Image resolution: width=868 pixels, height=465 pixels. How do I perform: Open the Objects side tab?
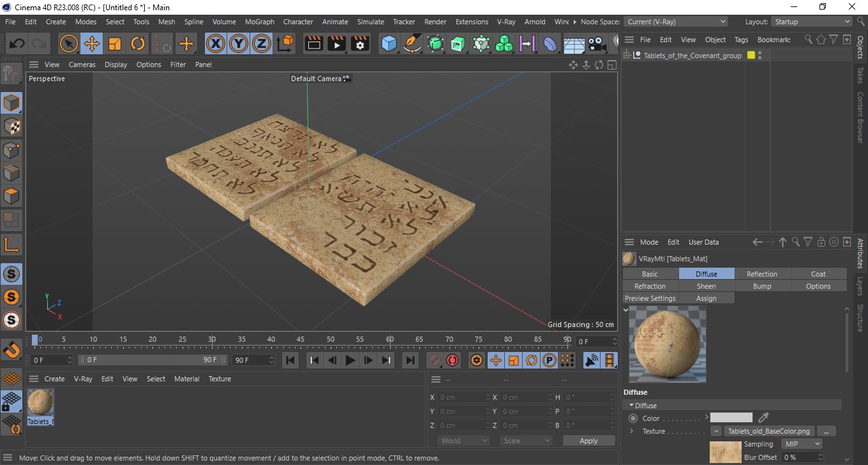click(x=860, y=47)
